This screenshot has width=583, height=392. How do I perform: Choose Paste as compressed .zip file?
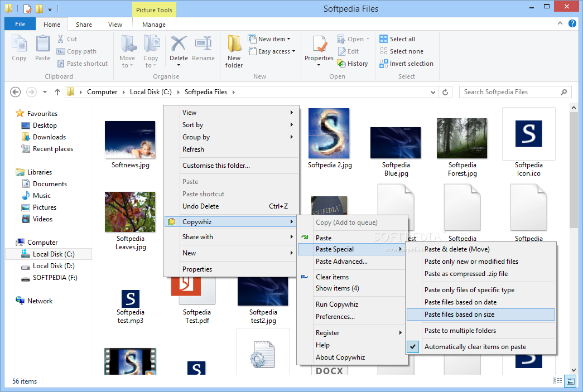(481, 274)
